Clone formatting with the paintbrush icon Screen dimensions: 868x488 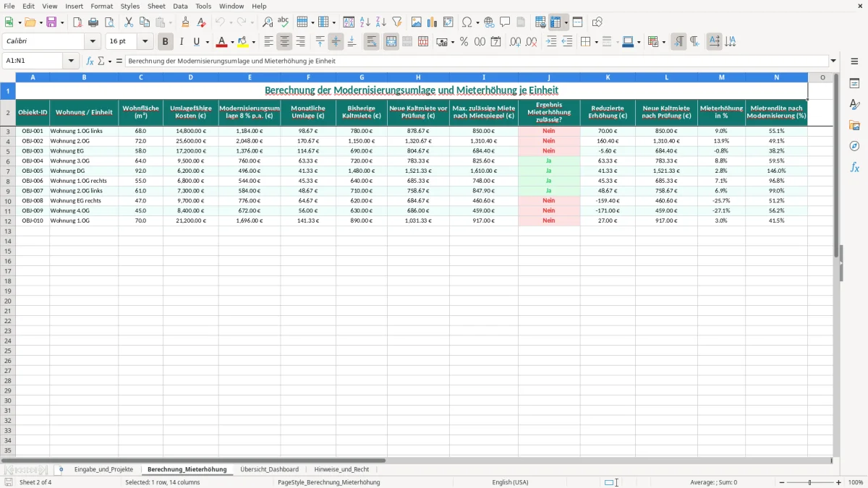click(185, 22)
